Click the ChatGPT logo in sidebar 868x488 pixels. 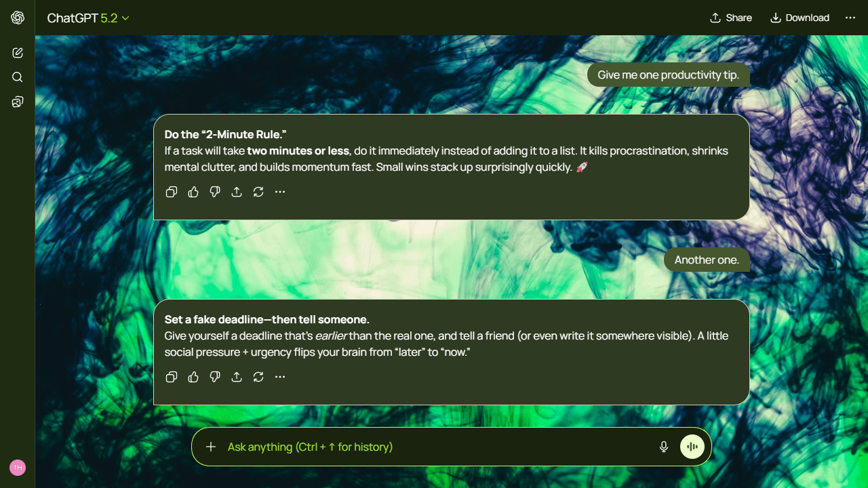pos(18,18)
